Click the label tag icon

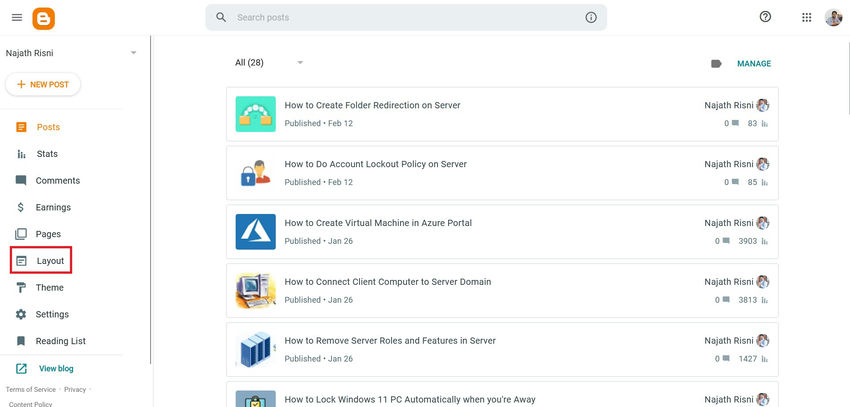(x=716, y=63)
